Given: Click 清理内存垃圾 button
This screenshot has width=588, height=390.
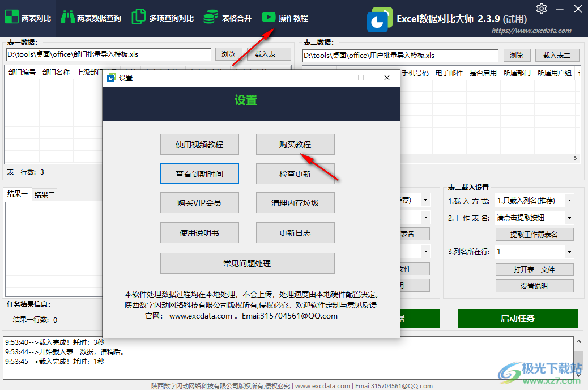Looking at the screenshot, I should tap(295, 203).
